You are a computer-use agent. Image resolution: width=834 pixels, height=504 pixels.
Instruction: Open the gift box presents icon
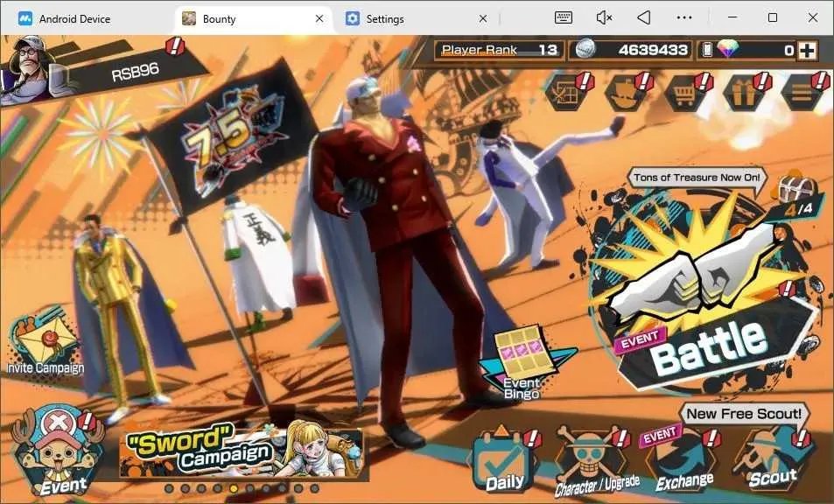click(x=746, y=93)
